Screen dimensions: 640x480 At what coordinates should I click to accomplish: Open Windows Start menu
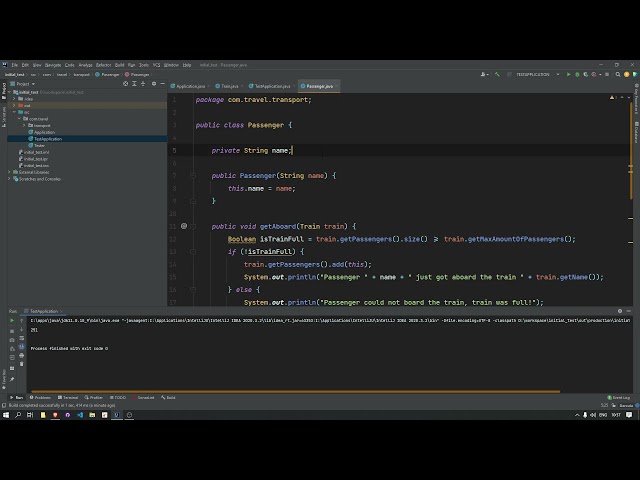[x=6, y=415]
